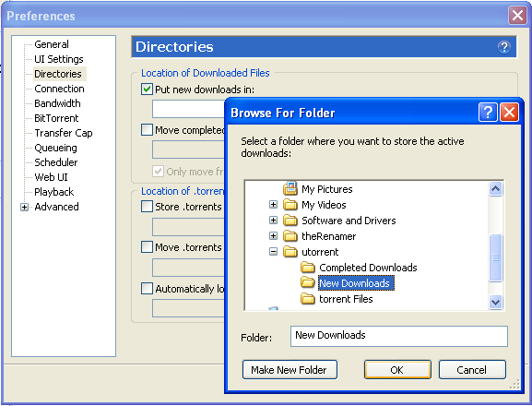The image size is (532, 406).
Task: Enable Store .torrents checkbox
Action: coord(147,207)
